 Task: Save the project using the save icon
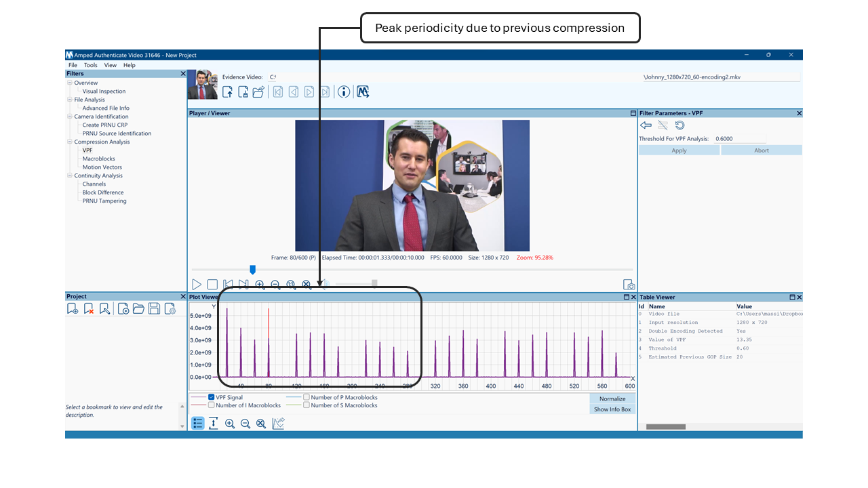[154, 308]
